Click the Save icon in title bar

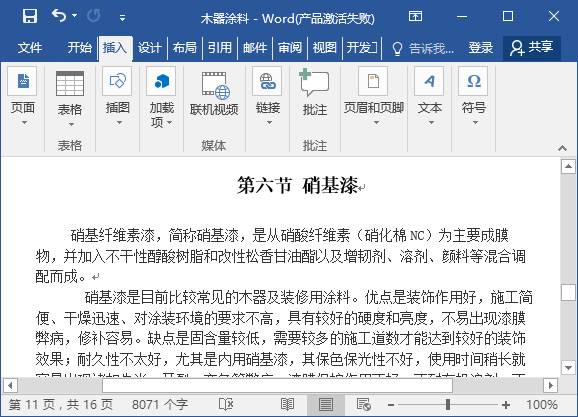coord(29,16)
